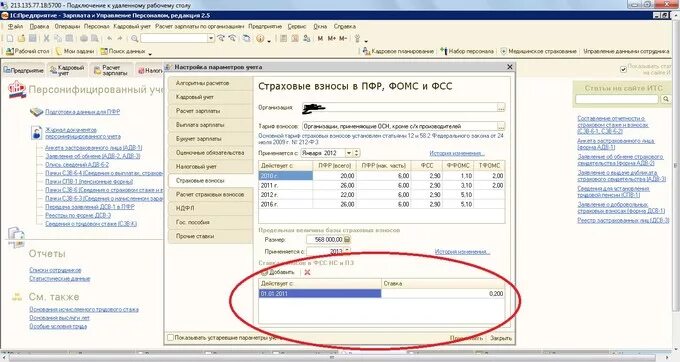Open the Особые условия труда link

pyautogui.click(x=58, y=326)
